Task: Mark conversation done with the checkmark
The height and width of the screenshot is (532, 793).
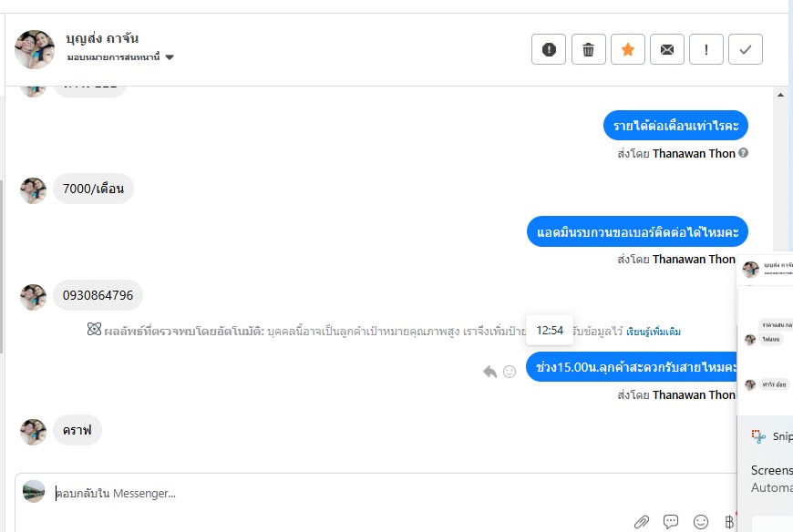Action: pos(746,50)
